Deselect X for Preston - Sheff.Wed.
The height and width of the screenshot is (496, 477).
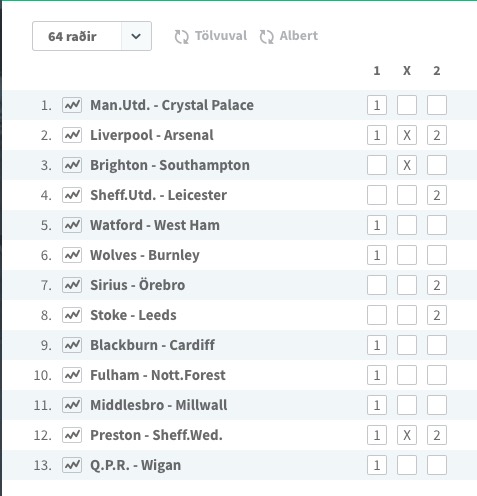coord(407,435)
